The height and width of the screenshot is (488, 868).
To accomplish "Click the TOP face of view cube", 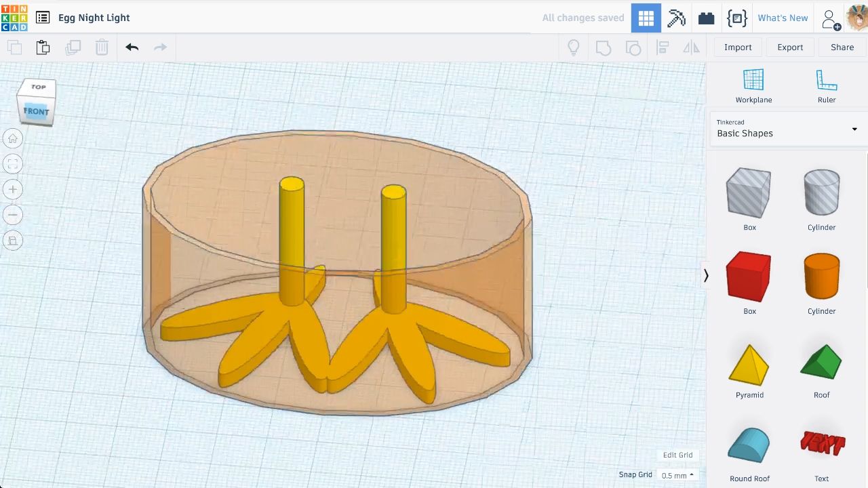I will coord(39,87).
